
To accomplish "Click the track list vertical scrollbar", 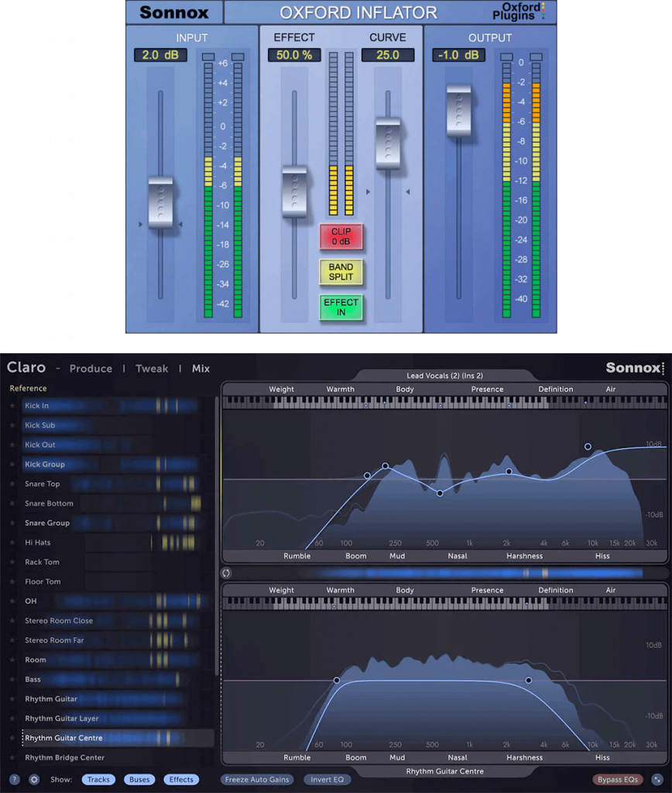I will [x=217, y=536].
